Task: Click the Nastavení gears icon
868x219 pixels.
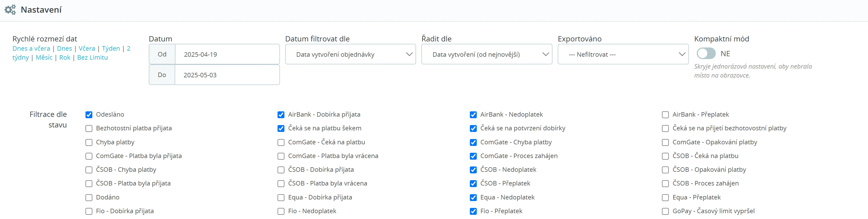Action: click(10, 10)
